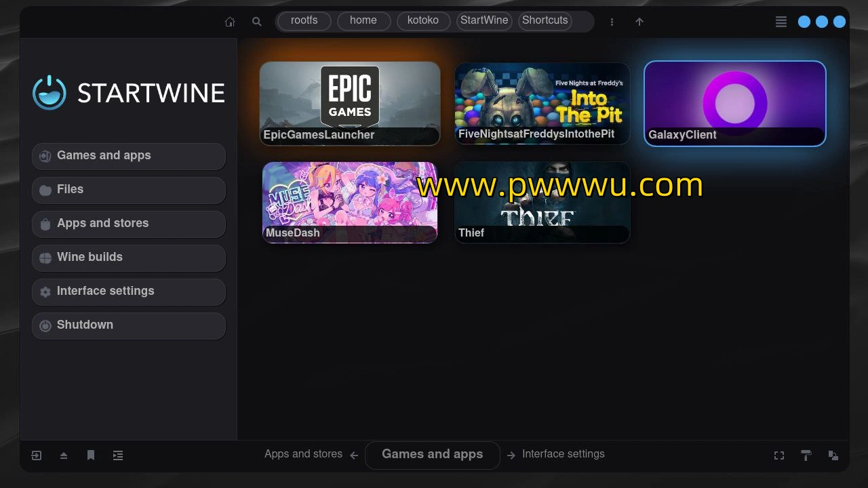Select the GalaxyClient tile
868x488 pixels.
(x=735, y=103)
